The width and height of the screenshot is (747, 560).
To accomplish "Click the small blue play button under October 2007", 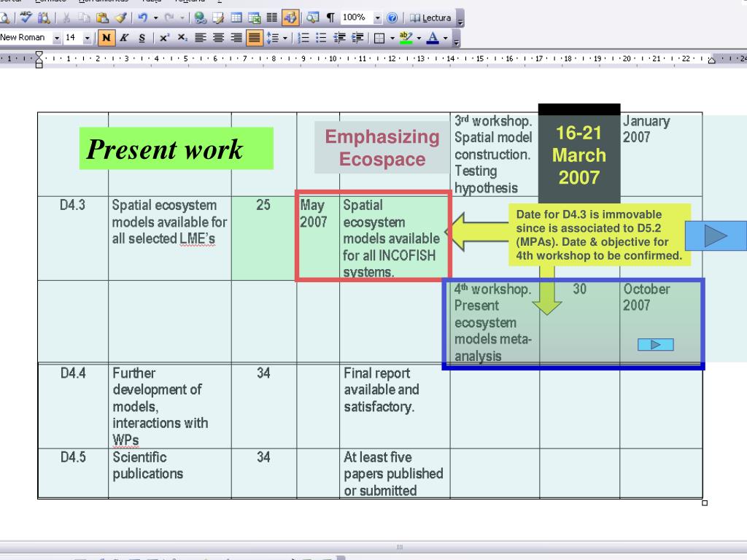I will tap(656, 344).
